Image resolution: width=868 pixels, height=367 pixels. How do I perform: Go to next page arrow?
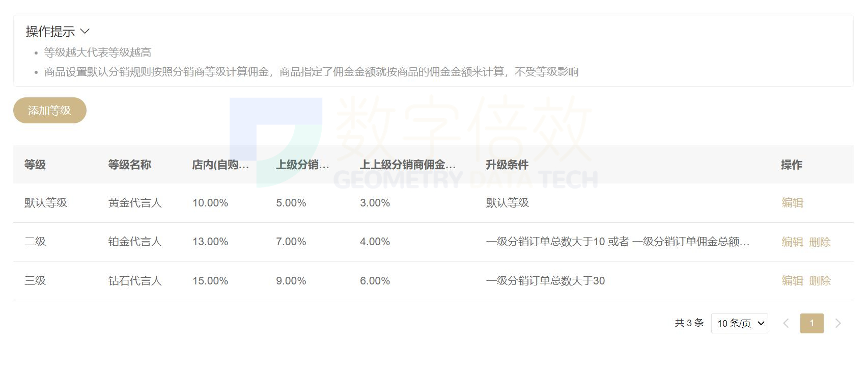[838, 323]
